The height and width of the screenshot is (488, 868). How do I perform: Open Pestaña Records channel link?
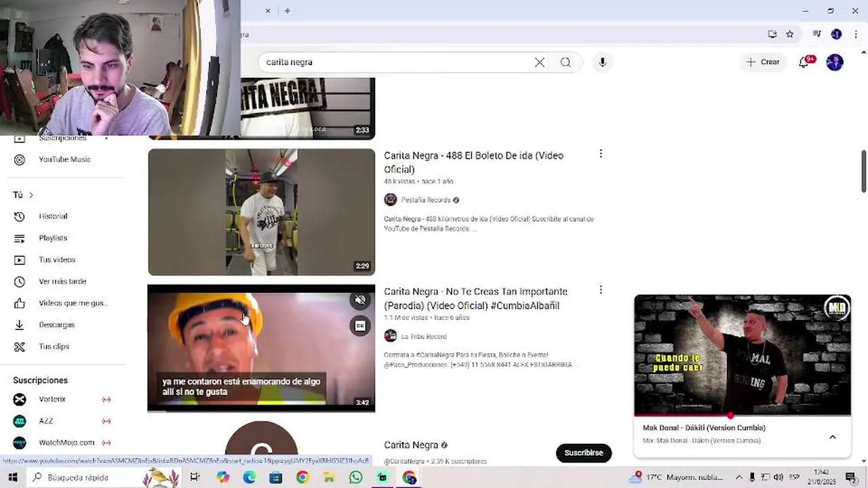point(425,200)
